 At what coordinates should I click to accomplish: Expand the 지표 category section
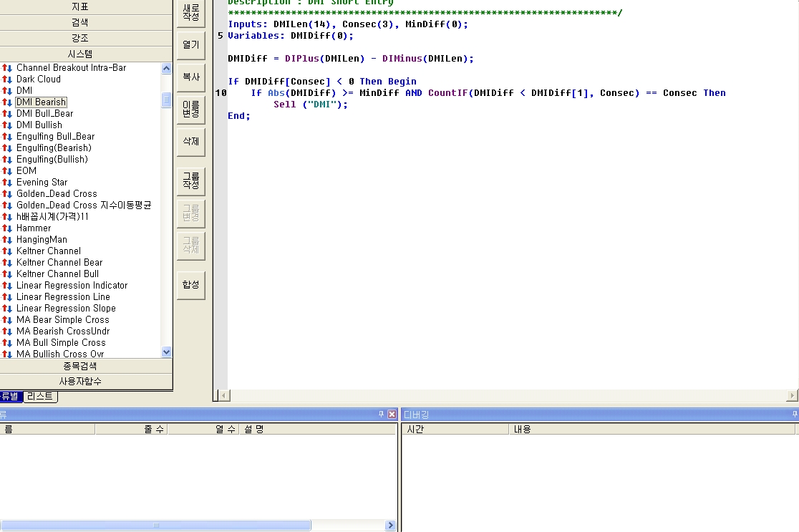(x=80, y=6)
